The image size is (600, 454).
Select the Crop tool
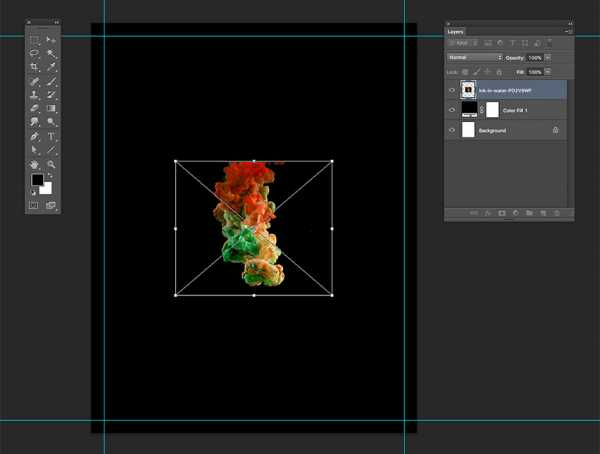pos(34,68)
